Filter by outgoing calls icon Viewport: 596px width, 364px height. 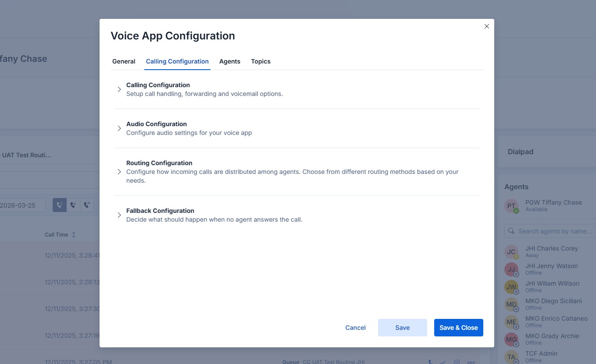coord(87,205)
